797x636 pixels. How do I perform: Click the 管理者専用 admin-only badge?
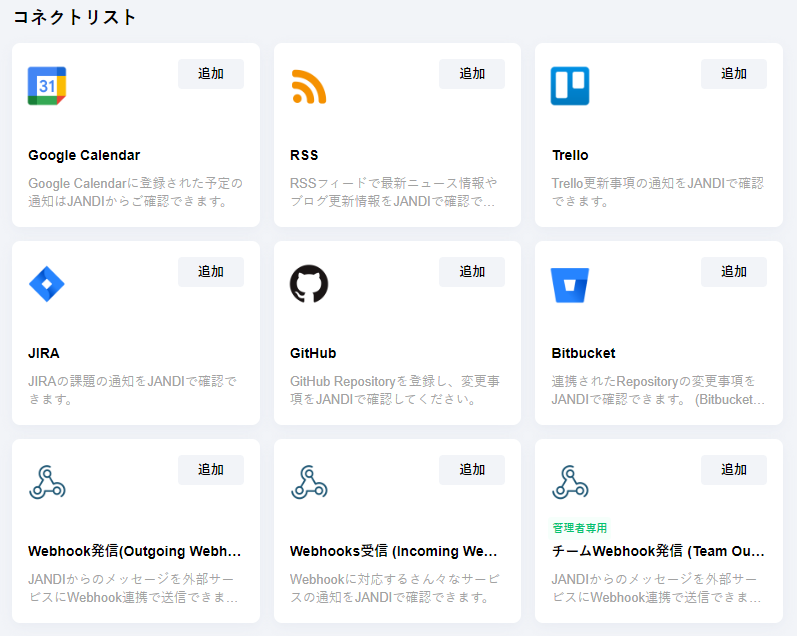click(x=579, y=528)
